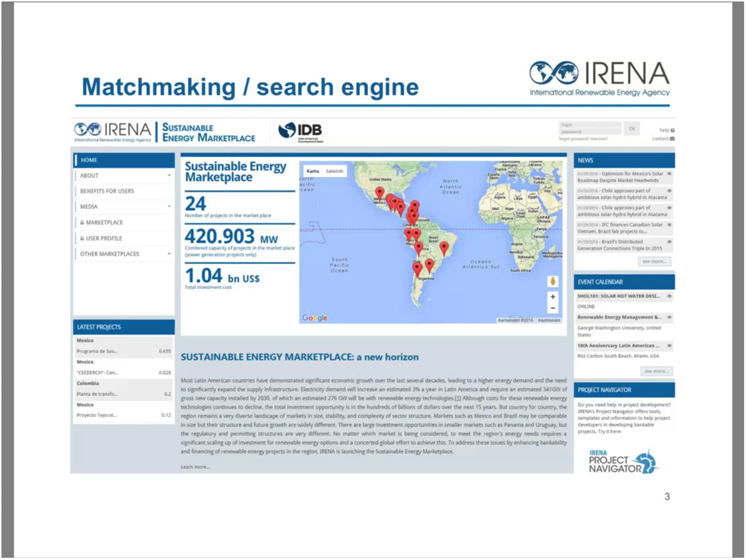Screen dimensions: 747x560
Task: Click see more under Event Calendar
Action: click(656, 371)
